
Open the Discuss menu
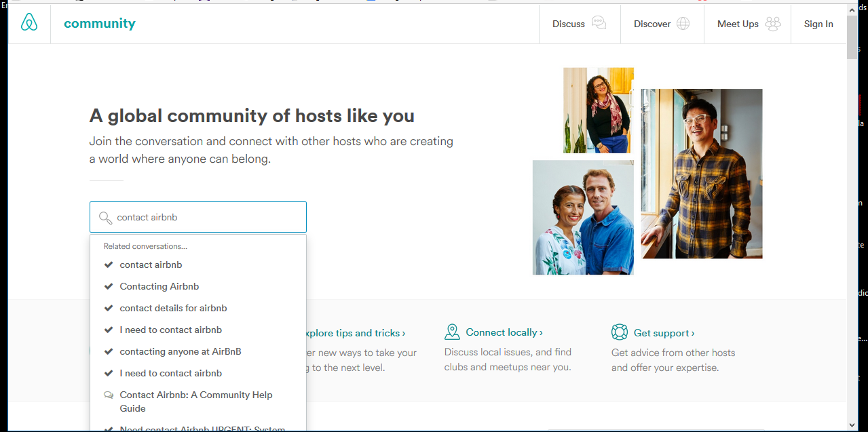tap(569, 24)
